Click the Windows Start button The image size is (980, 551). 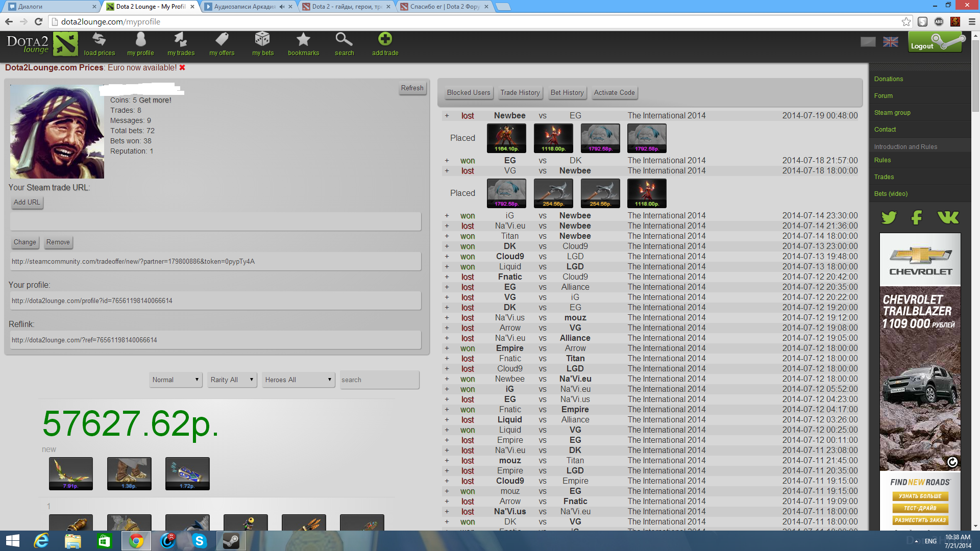[12, 541]
